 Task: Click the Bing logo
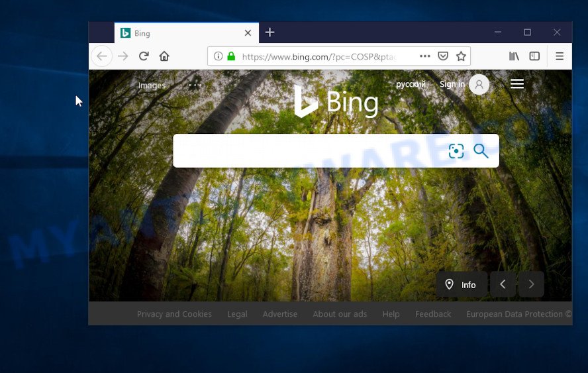[x=336, y=101]
